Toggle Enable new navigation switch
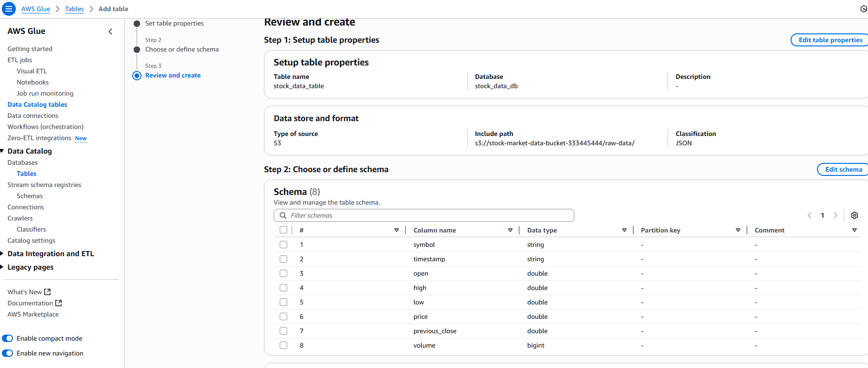 click(x=7, y=353)
